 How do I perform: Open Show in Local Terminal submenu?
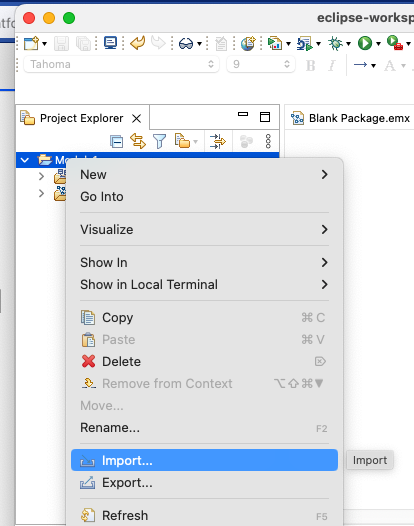[x=204, y=284]
